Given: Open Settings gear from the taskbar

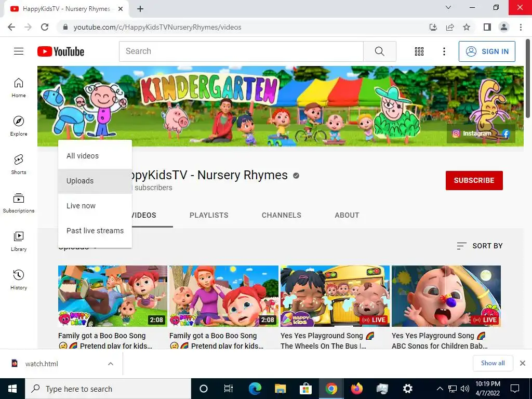Looking at the screenshot, I should click(x=407, y=389).
